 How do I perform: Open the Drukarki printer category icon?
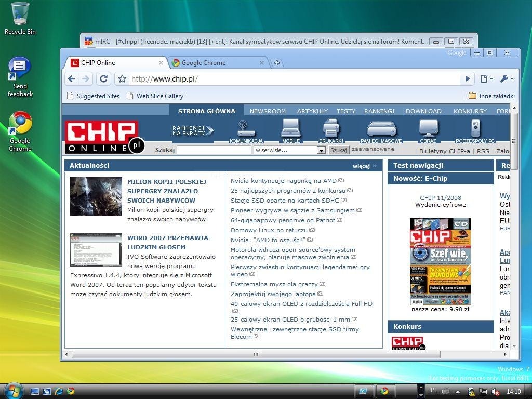coord(331,128)
